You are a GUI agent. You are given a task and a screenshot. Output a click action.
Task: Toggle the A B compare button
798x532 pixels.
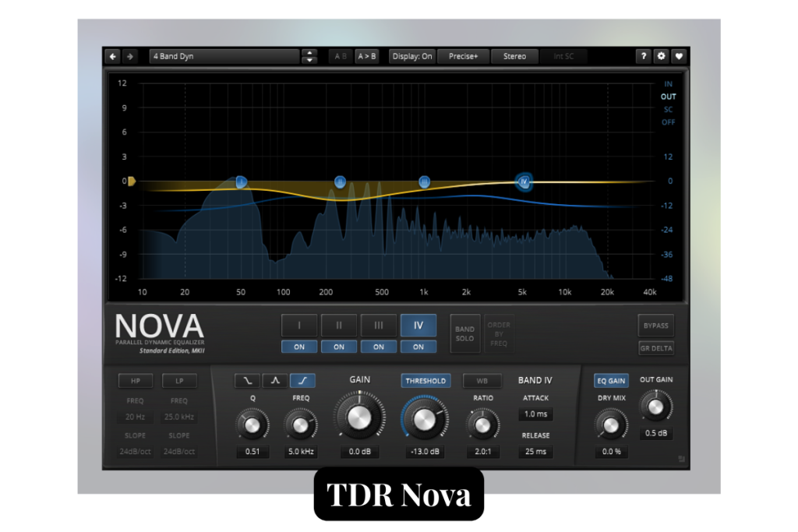click(341, 56)
